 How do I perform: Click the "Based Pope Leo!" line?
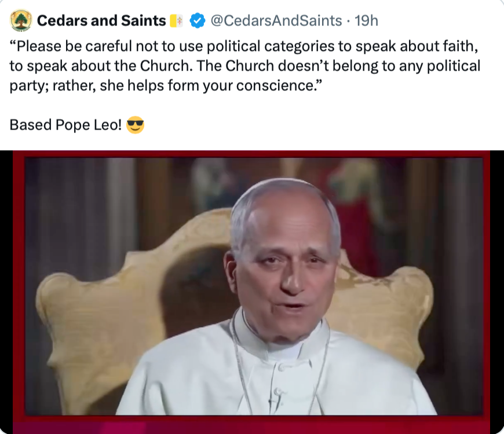(x=65, y=125)
